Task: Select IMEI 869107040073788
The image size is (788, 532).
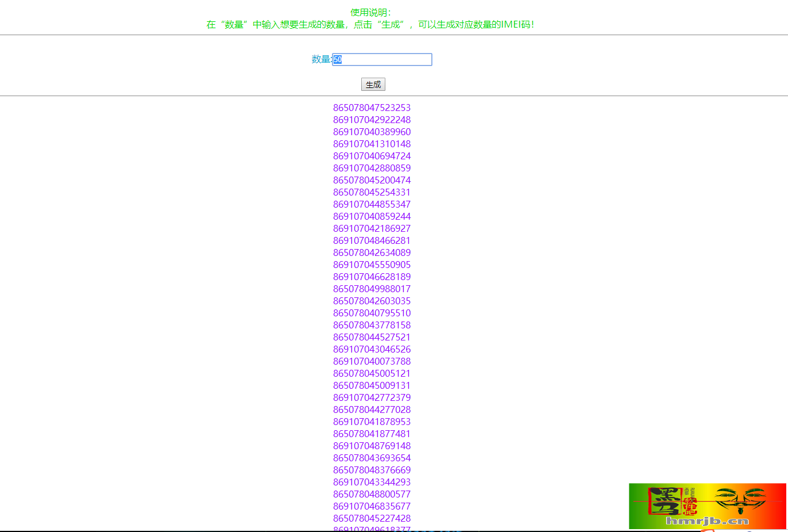Action: coord(372,361)
